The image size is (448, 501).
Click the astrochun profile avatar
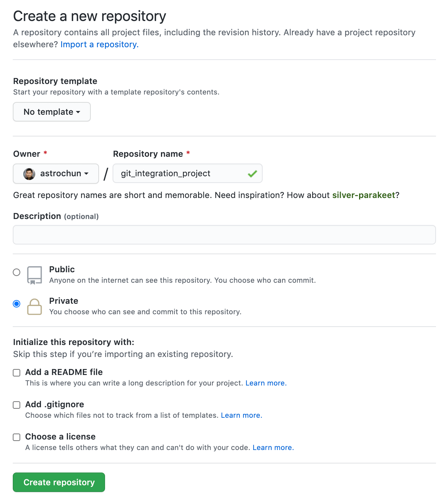coord(29,173)
